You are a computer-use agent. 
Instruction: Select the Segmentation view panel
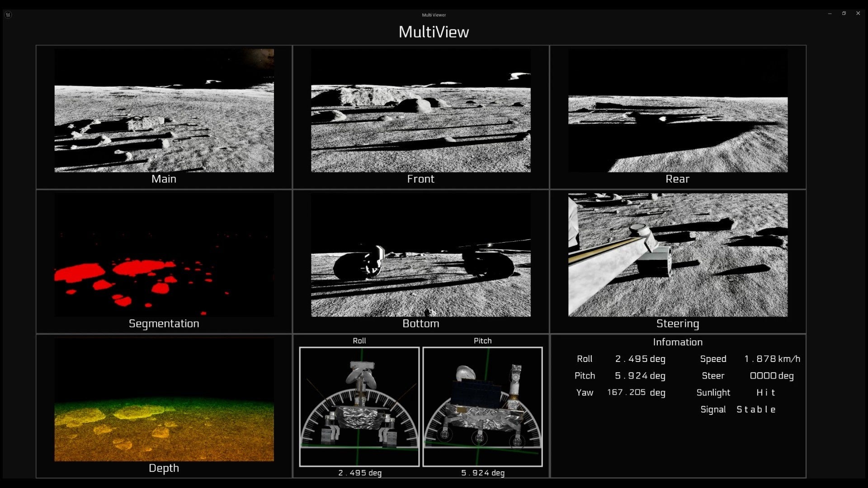[164, 255]
